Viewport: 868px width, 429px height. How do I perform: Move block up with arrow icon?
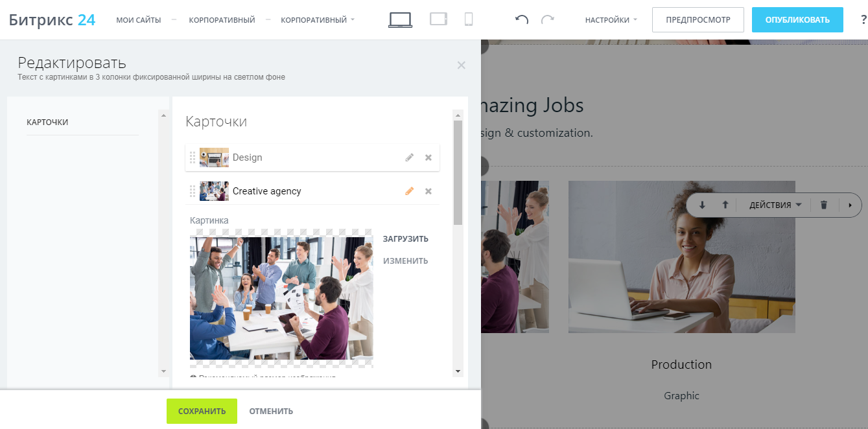coord(725,205)
